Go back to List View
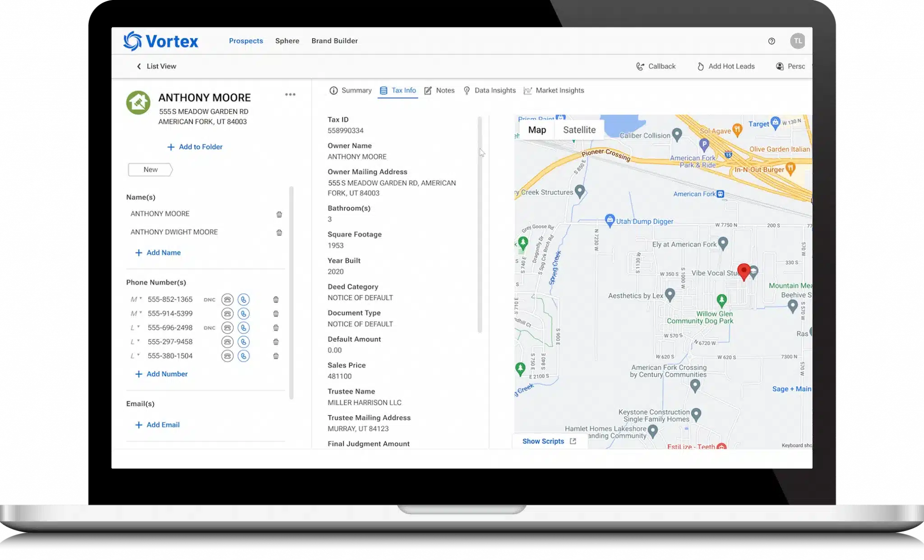924x560 pixels. coord(157,66)
